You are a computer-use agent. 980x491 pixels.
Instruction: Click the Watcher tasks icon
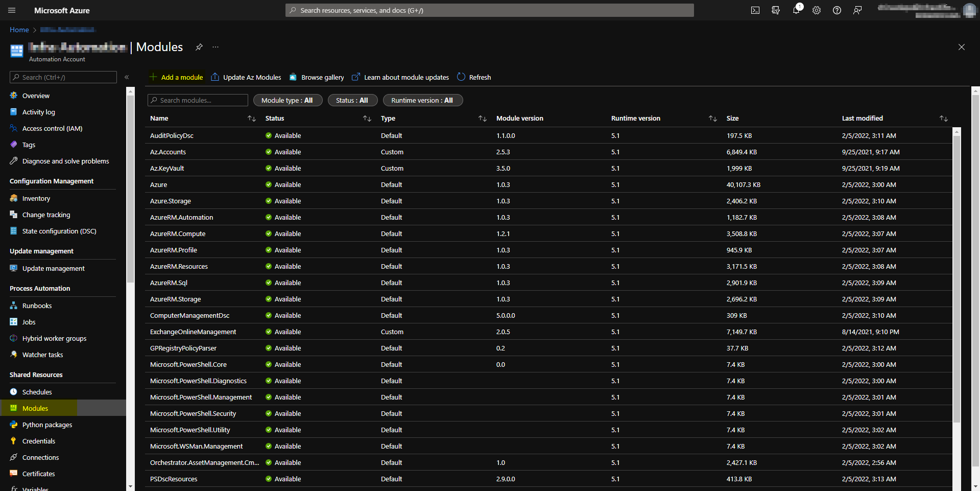coord(14,355)
